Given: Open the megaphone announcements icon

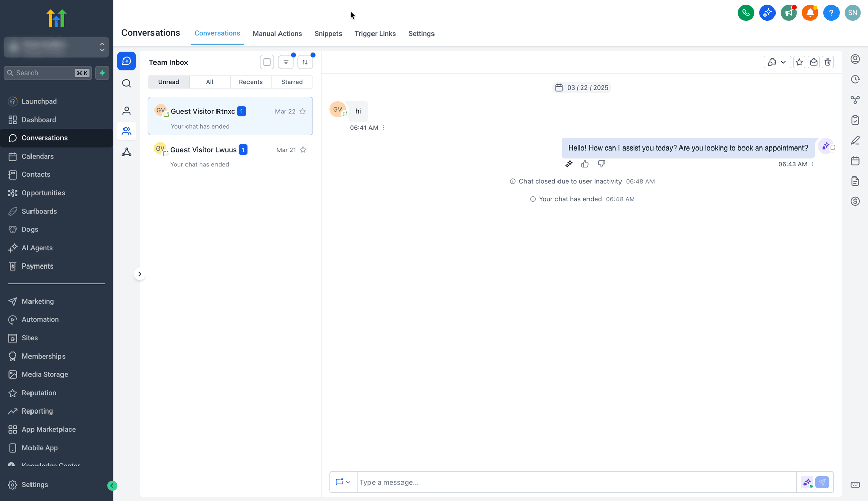Looking at the screenshot, I should point(788,13).
